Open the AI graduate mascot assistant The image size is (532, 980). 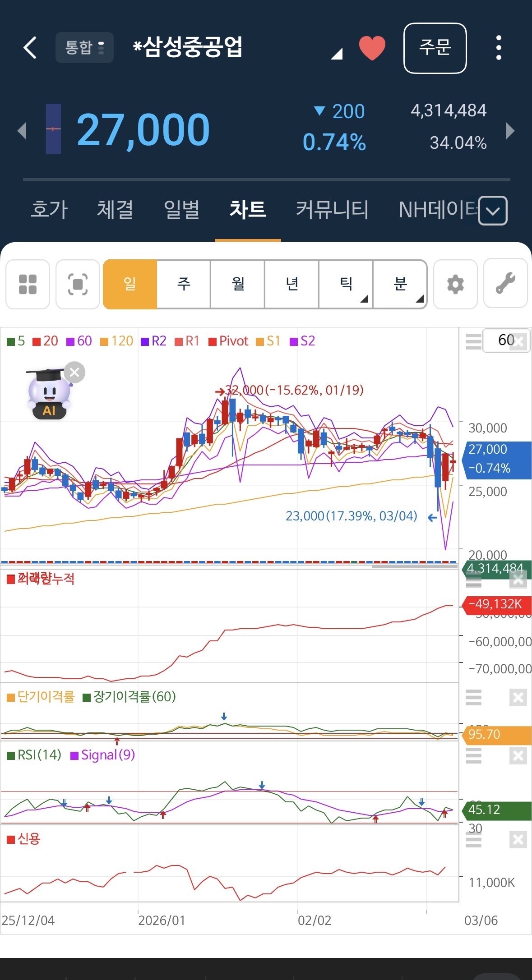(48, 395)
